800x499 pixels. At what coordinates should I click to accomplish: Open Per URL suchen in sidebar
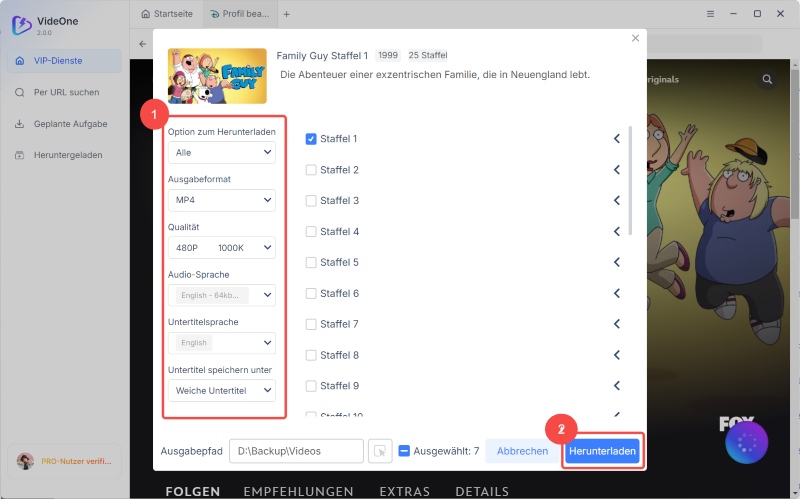click(64, 92)
